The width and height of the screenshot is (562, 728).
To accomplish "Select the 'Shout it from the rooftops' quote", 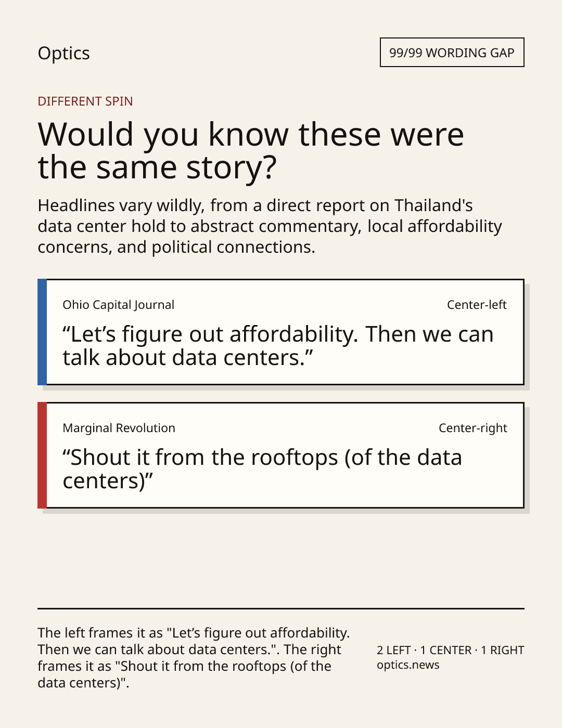I will [262, 469].
